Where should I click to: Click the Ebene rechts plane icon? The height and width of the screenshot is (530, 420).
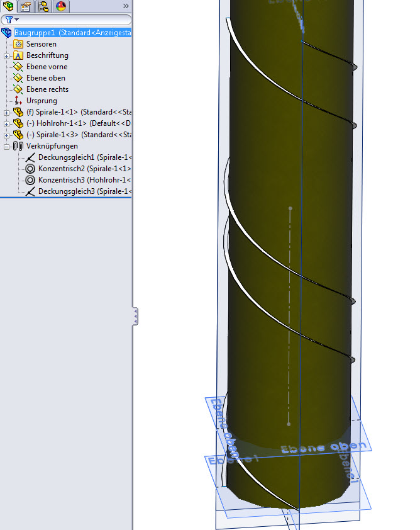pos(18,89)
